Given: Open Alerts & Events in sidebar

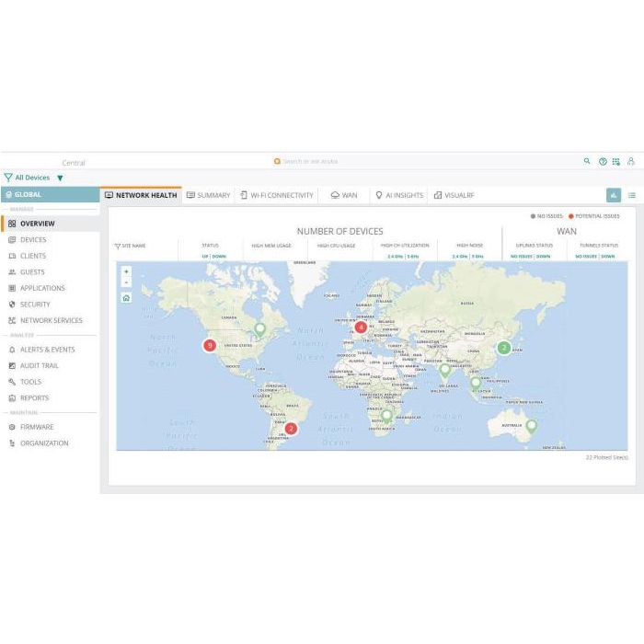Looking at the screenshot, I should [47, 350].
